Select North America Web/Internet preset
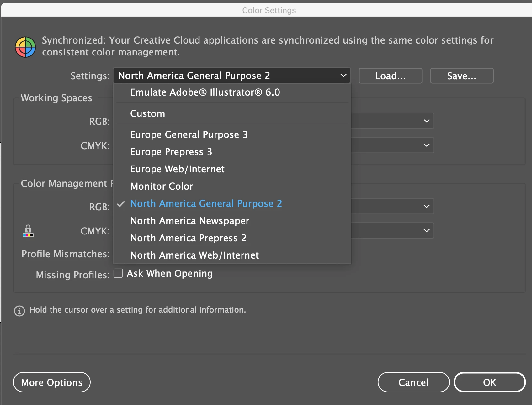This screenshot has height=405, width=532. pos(232,255)
